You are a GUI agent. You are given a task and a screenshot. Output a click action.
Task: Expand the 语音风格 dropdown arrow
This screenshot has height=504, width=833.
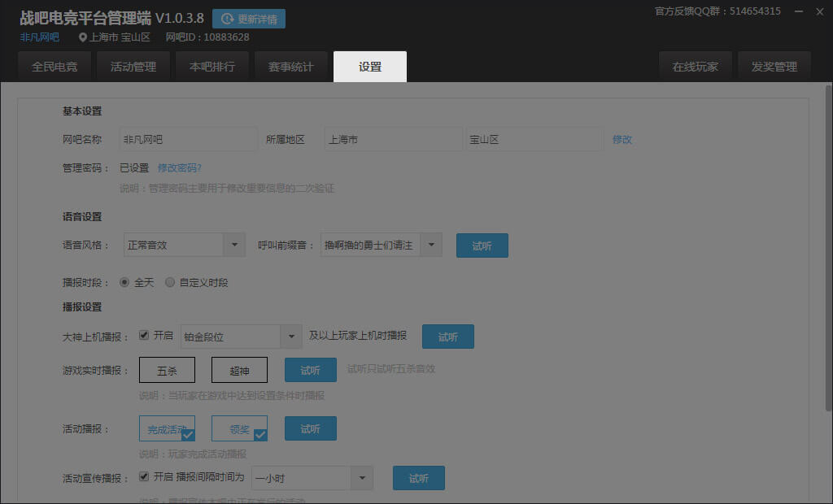[234, 245]
